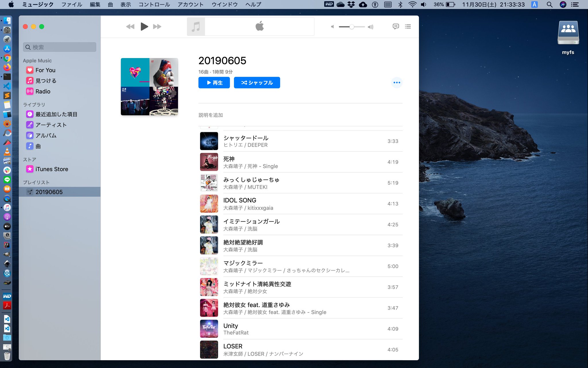Click the Bluetooth menu bar icon
This screenshot has width=588, height=368.
pos(400,4)
